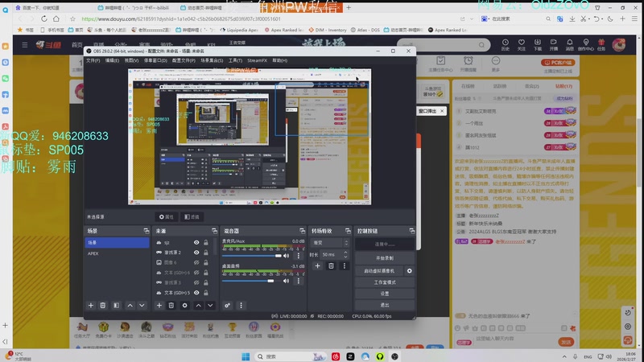Open Douyu hamburger menu icon

[x=25, y=45]
